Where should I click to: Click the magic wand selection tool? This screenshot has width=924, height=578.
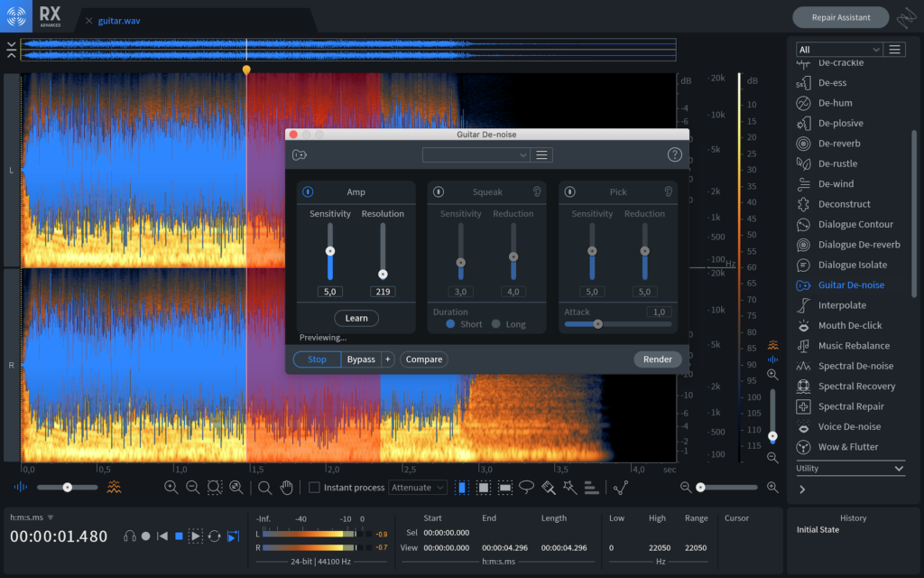click(x=569, y=488)
